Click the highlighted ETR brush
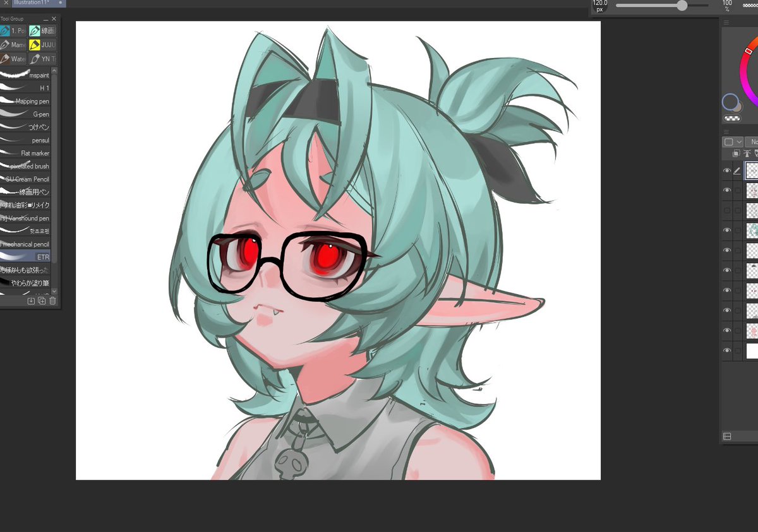 (x=25, y=257)
